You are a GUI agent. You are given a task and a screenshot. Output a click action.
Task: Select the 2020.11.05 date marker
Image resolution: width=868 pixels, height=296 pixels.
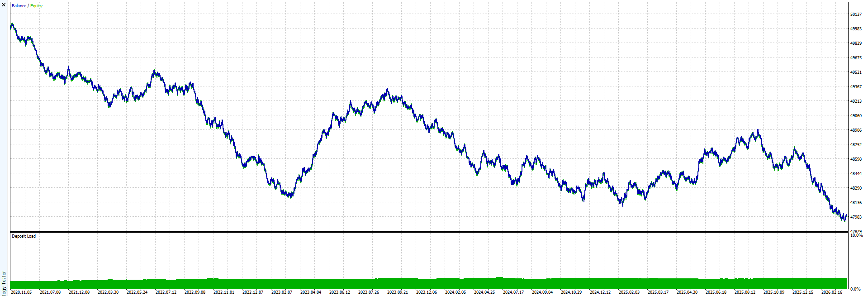[x=21, y=292]
